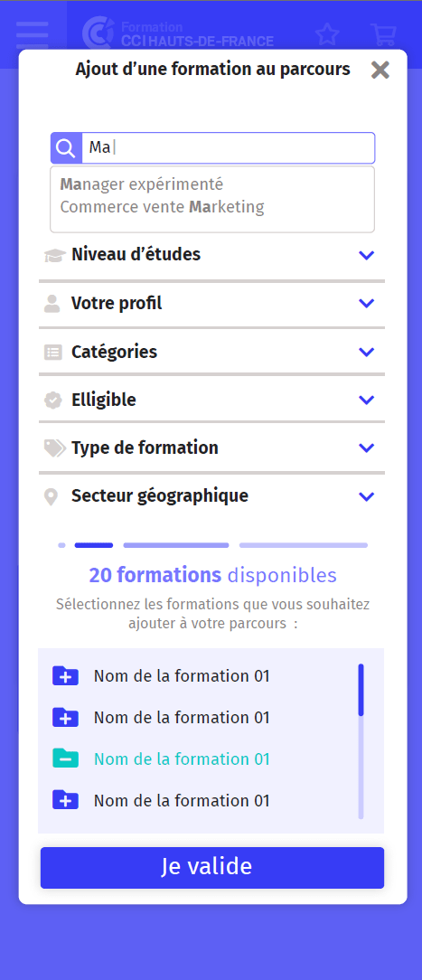The height and width of the screenshot is (980, 422).
Task: Add the first formation via plus folder icon
Action: tap(66, 675)
